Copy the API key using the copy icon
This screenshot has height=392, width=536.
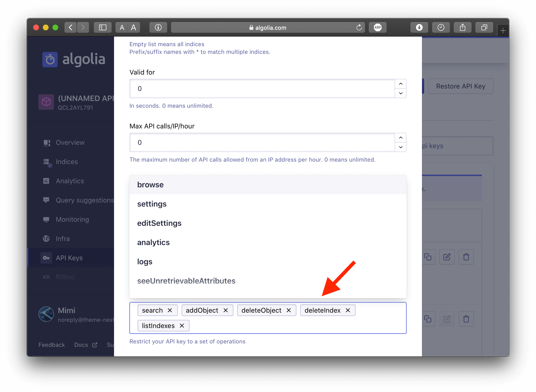coord(428,257)
